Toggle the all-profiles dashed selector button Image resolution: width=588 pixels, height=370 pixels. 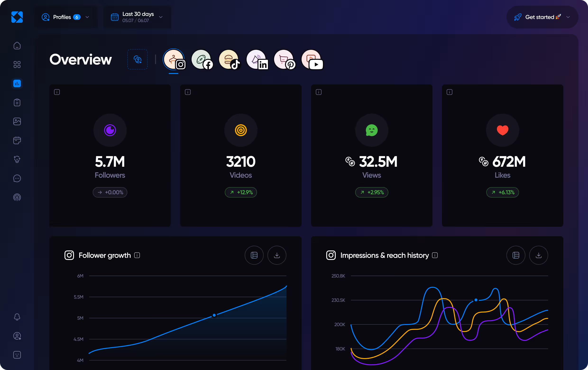click(138, 59)
